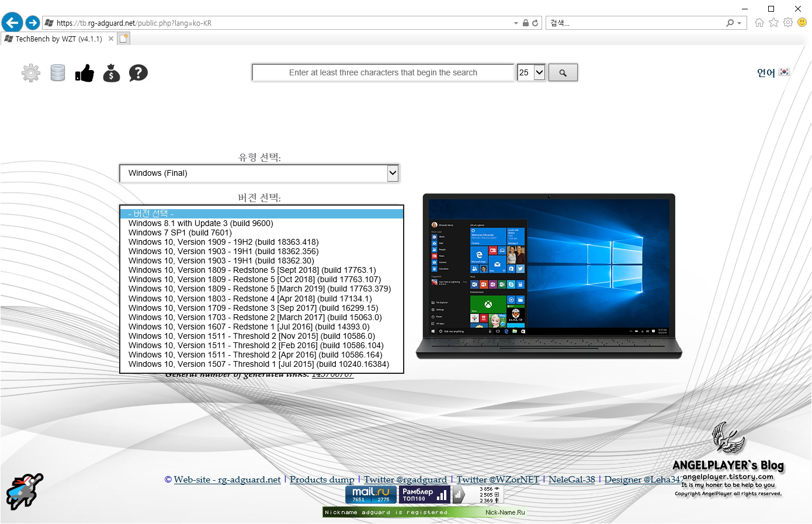The width and height of the screenshot is (812, 524).
Task: Open the Products dump link
Action: point(322,480)
